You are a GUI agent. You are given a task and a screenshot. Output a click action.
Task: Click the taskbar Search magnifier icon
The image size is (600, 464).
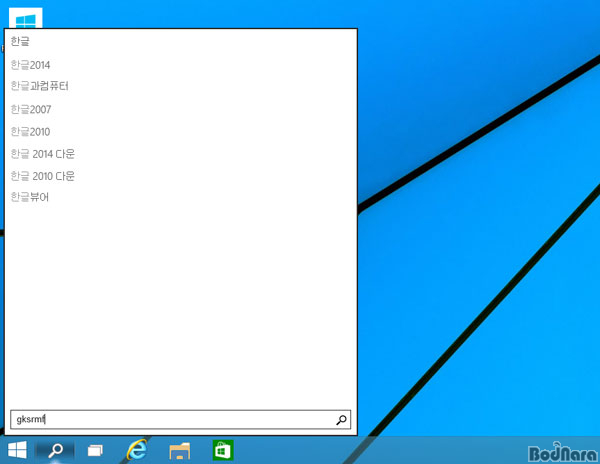pos(55,450)
